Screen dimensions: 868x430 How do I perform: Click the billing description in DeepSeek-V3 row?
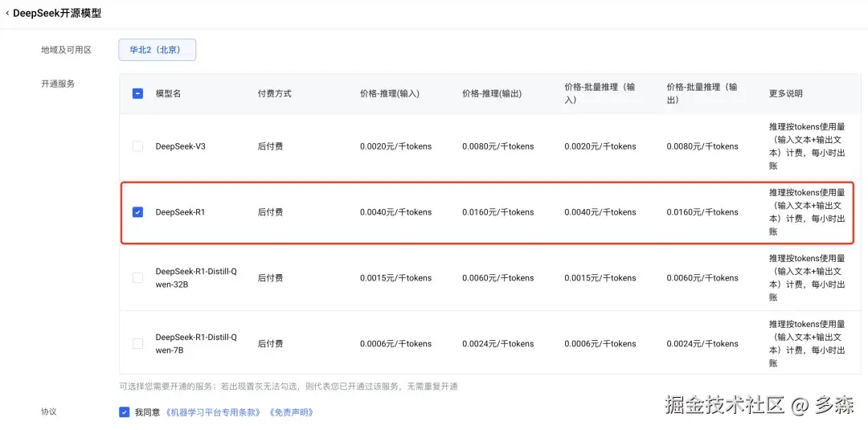[807, 146]
